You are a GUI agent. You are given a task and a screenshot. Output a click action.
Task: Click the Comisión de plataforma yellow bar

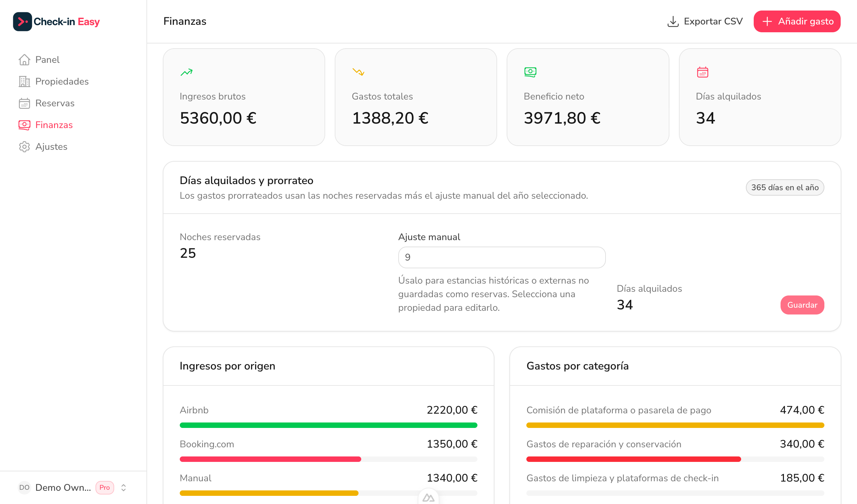coord(675,425)
